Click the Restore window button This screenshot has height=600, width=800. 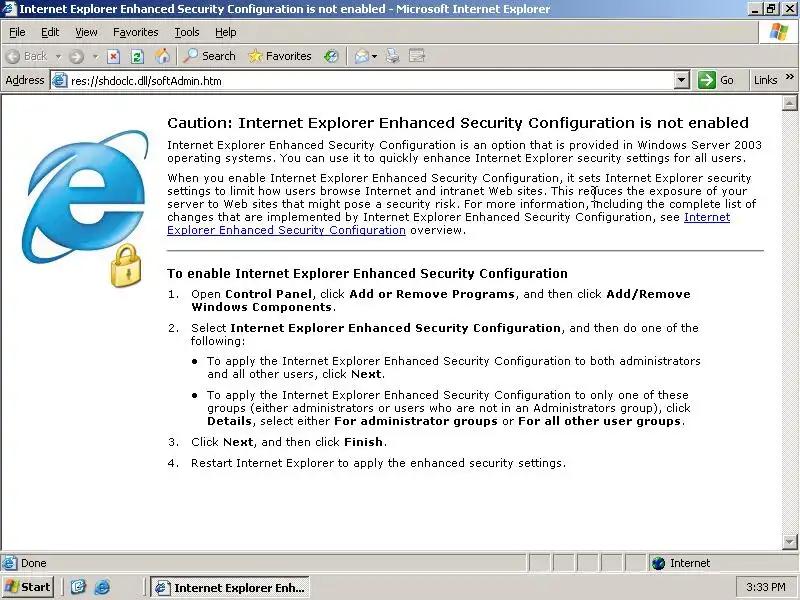tap(771, 9)
